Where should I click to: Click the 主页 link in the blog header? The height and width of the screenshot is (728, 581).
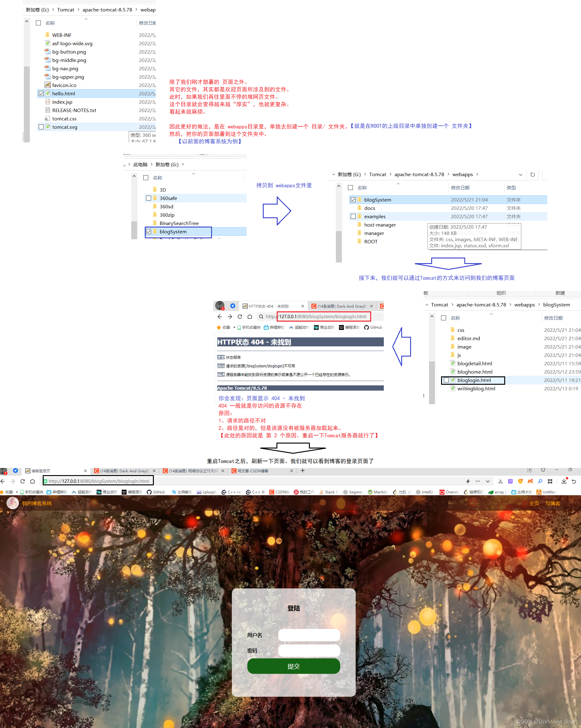point(534,503)
